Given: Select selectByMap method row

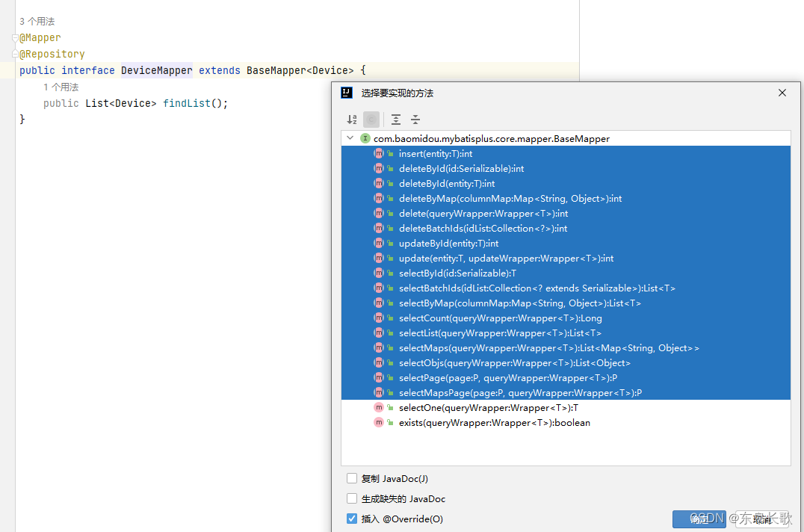Looking at the screenshot, I should (x=566, y=303).
